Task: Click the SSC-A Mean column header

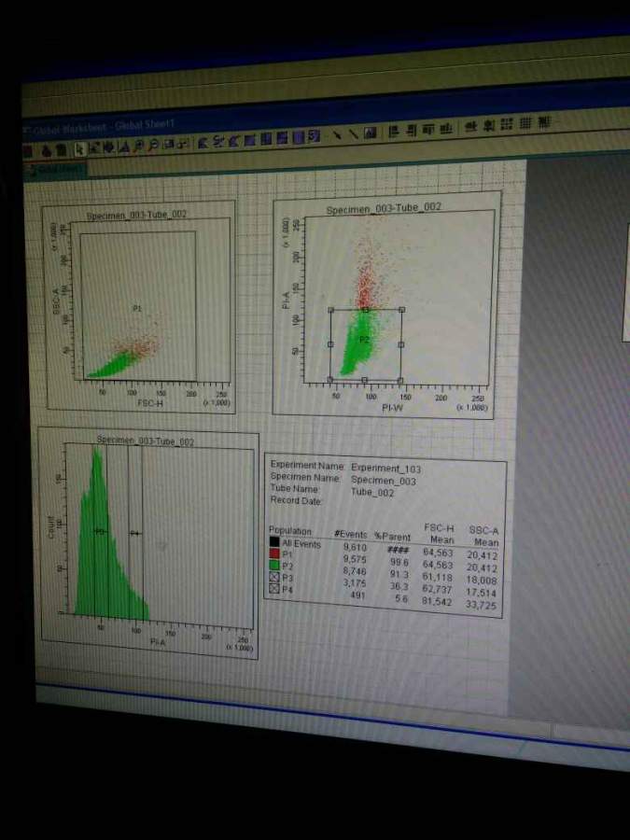Action: click(x=484, y=536)
